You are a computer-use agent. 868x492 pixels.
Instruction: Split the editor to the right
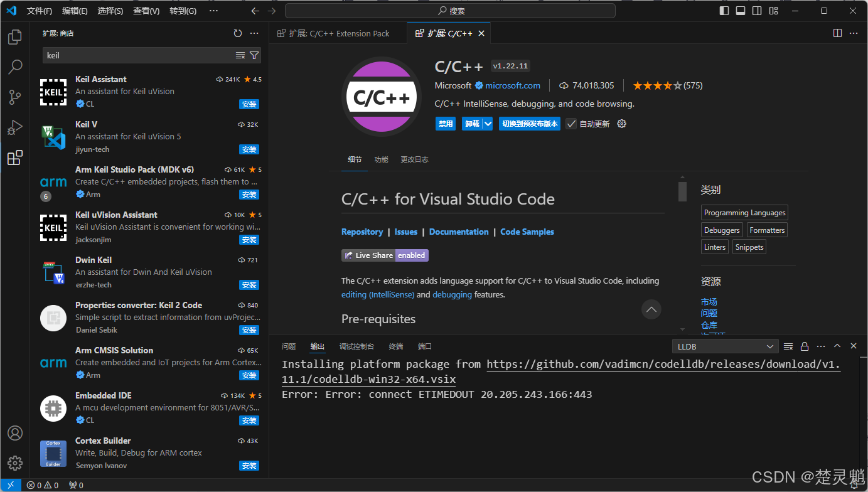(x=837, y=33)
